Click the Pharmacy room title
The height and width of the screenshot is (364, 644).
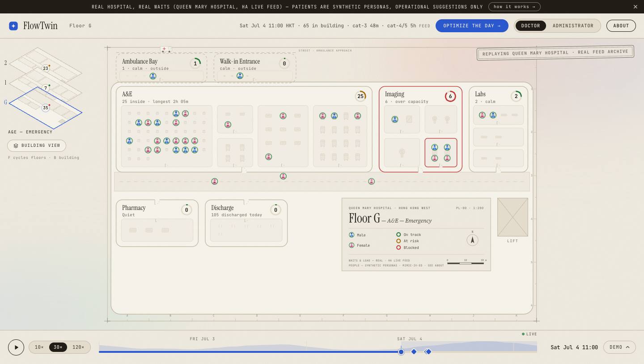[134, 208]
